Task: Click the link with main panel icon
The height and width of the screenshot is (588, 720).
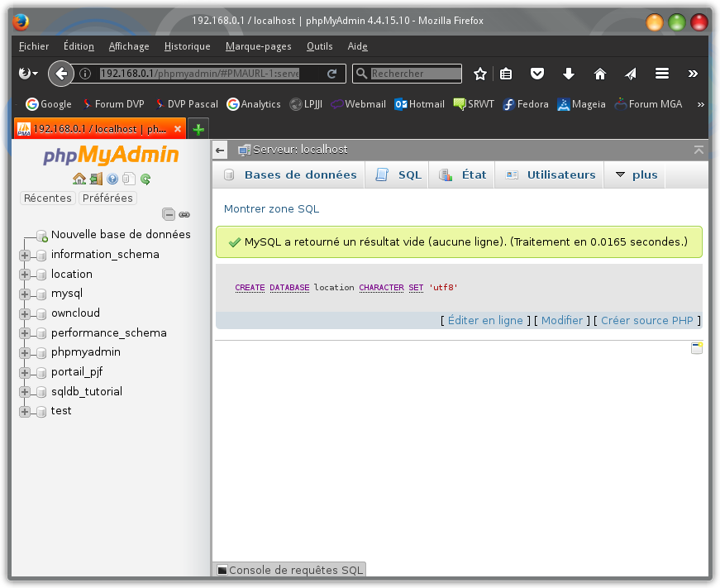Action: pyautogui.click(x=184, y=214)
